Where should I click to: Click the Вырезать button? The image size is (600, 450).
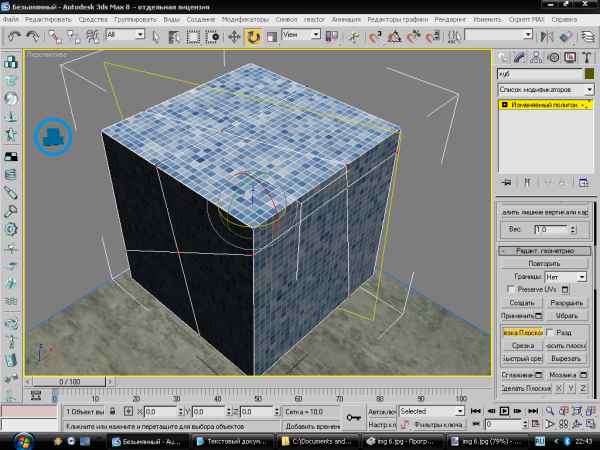[566, 357]
